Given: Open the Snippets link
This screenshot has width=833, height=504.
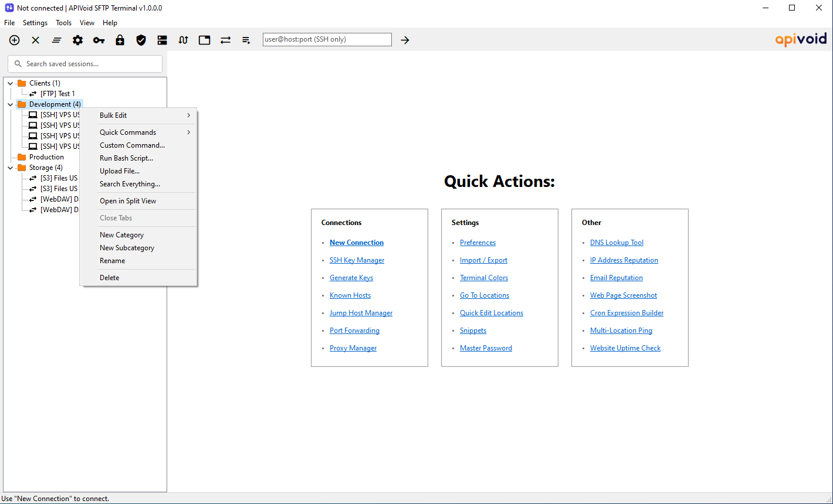Looking at the screenshot, I should (x=473, y=331).
